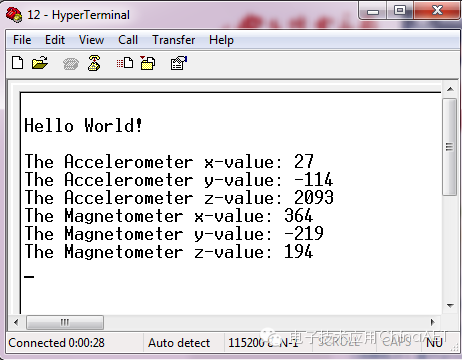Image resolution: width=462 pixels, height=360 pixels.
Task: Open the Help menu
Action: 221,40
